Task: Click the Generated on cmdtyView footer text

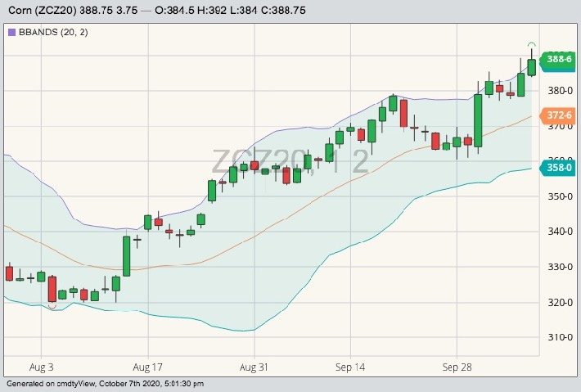Action: (x=106, y=384)
